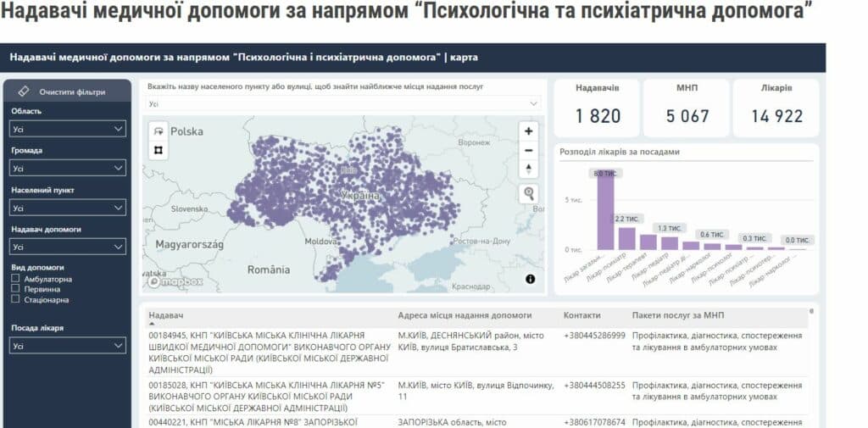The height and width of the screenshot is (428, 868).
Task: Click the Moldova label on the map
Action: click(x=321, y=242)
